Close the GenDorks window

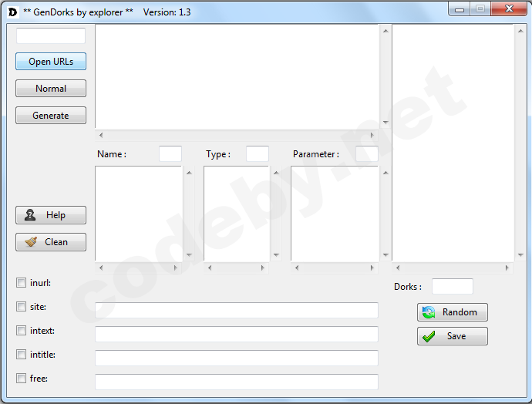tap(509, 8)
